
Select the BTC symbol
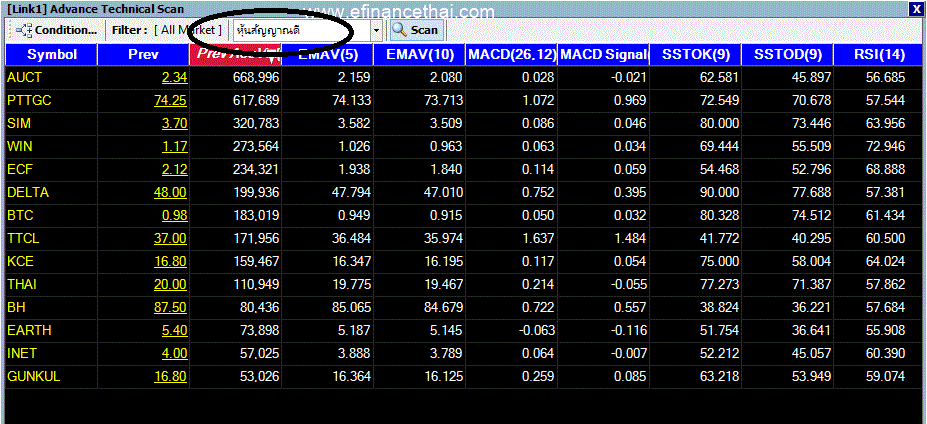[x=20, y=216]
